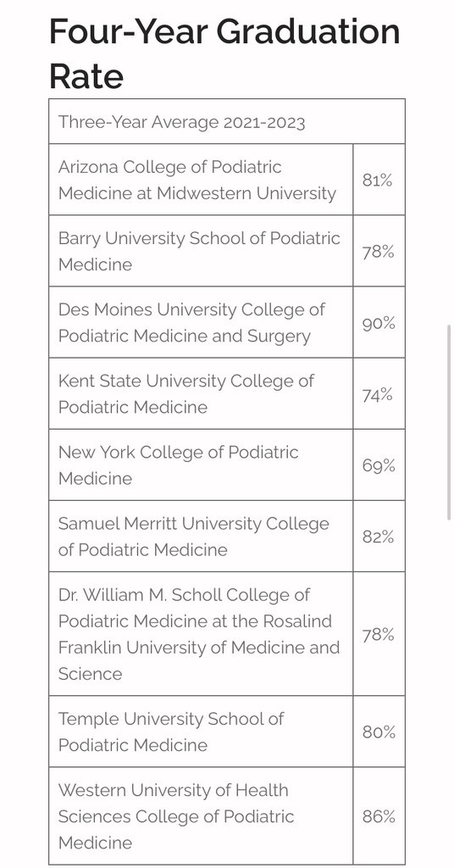Select the 82% value for Samuel Merritt
The height and width of the screenshot is (868, 454).
379,537
